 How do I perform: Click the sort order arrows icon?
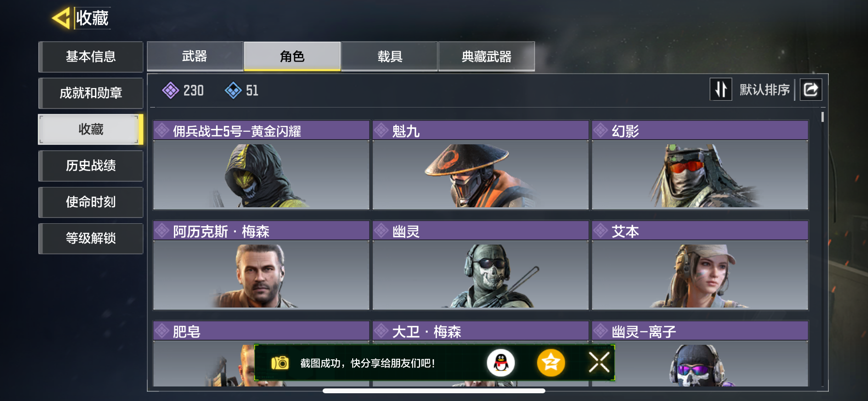pos(721,90)
